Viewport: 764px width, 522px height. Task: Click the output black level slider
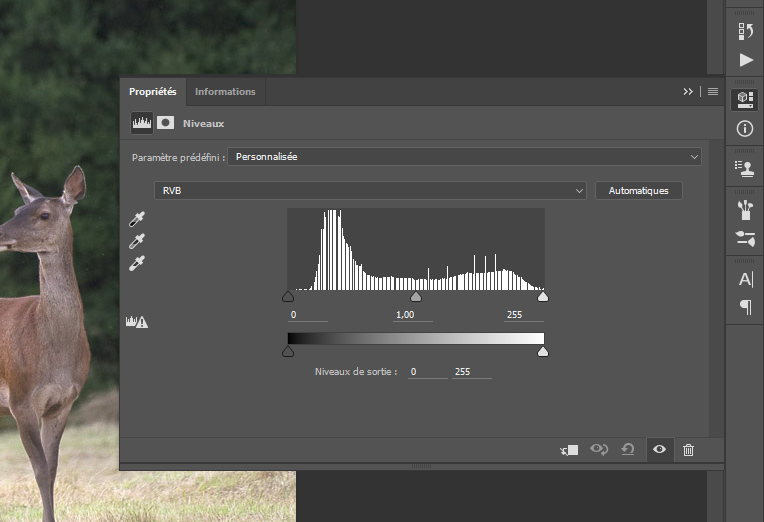pyautogui.click(x=288, y=351)
